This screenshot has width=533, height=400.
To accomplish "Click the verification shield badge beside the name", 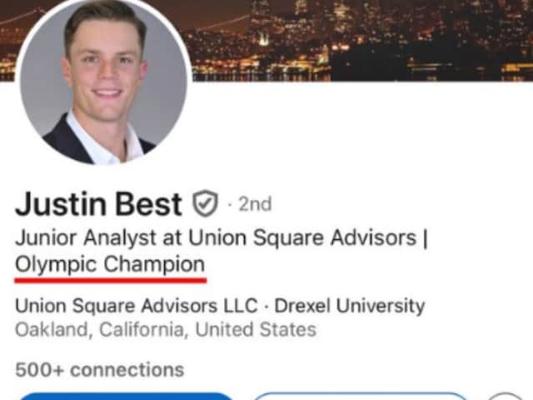I will [205, 204].
